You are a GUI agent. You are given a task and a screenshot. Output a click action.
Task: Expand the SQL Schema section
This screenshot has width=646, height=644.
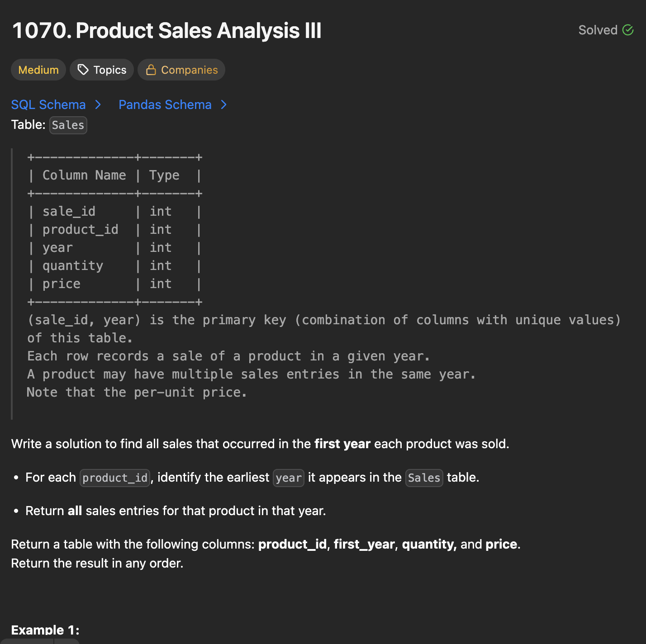(48, 104)
